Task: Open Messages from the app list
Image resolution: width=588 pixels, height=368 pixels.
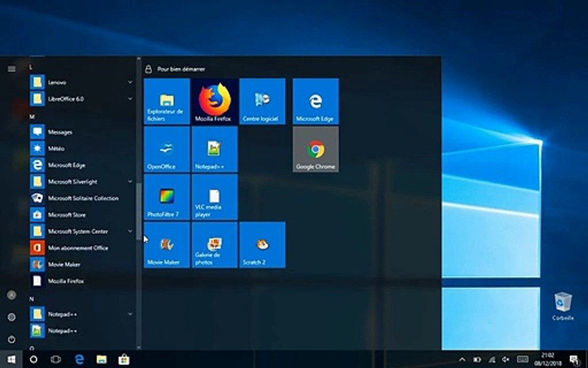Action: coord(82,132)
